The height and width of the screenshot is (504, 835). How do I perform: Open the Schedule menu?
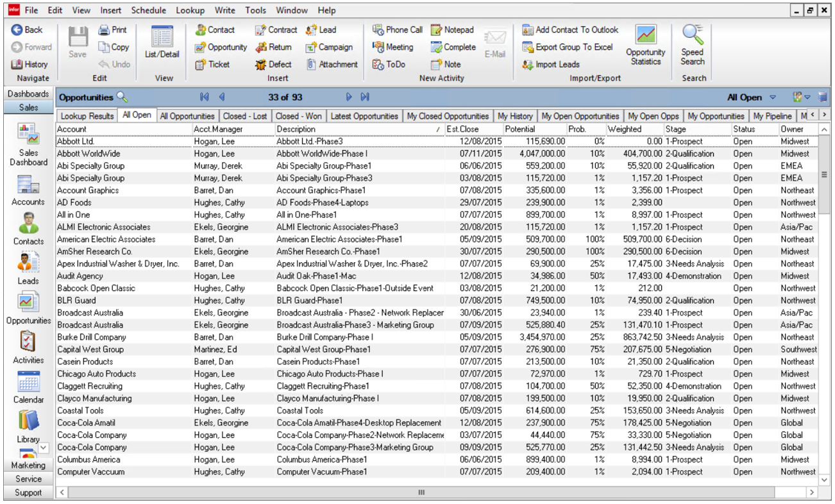[x=149, y=10]
